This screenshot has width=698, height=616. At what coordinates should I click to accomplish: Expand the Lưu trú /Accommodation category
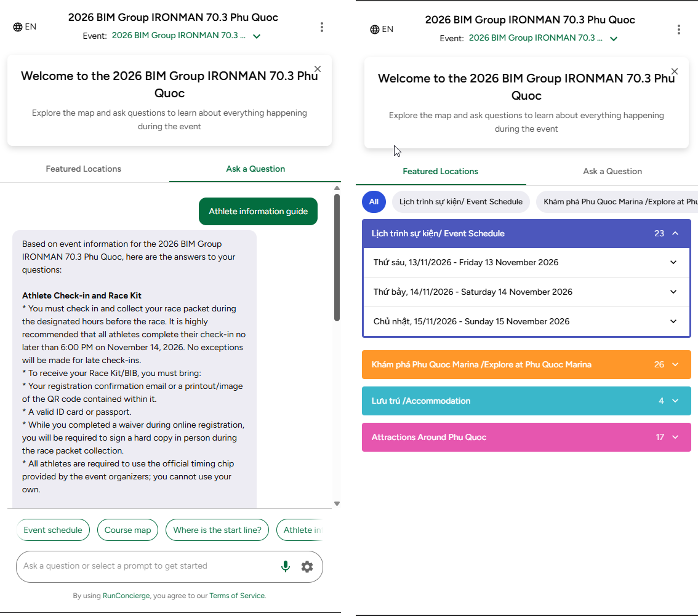click(x=526, y=401)
